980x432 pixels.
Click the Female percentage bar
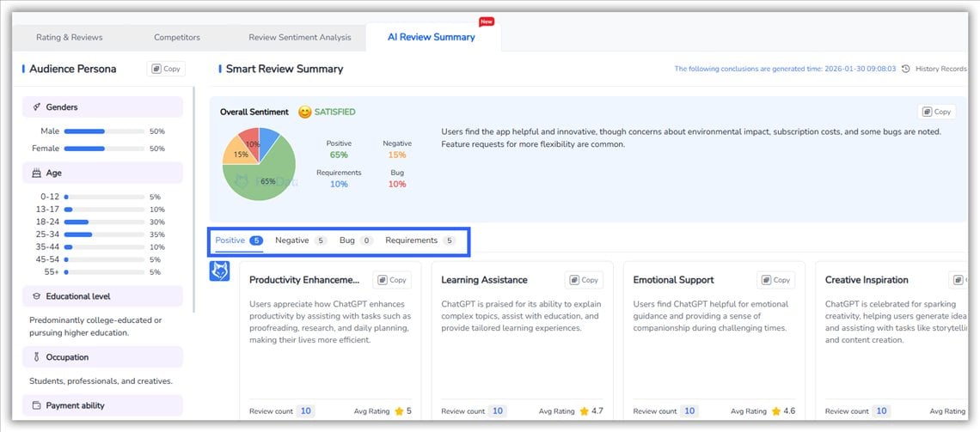pyautogui.click(x=104, y=149)
